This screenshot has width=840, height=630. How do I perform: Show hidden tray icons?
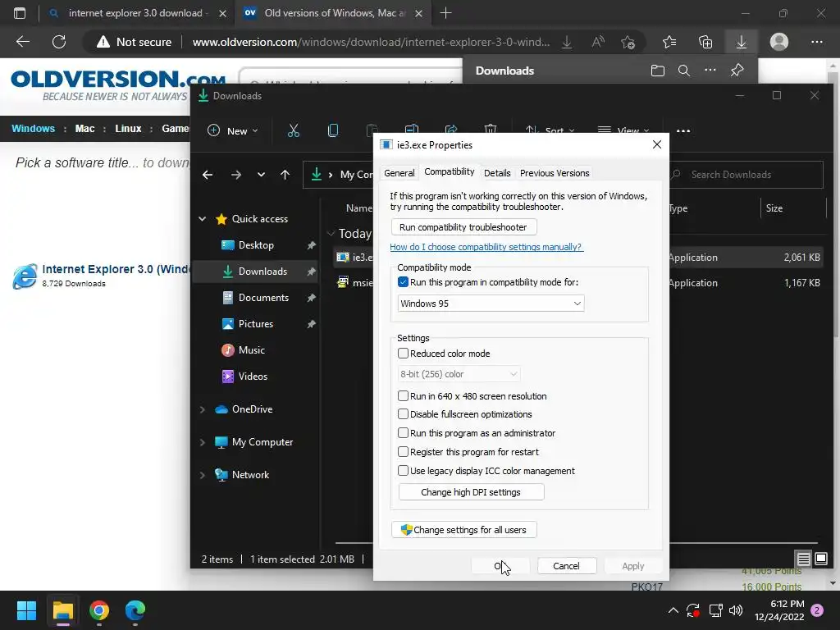tap(673, 610)
